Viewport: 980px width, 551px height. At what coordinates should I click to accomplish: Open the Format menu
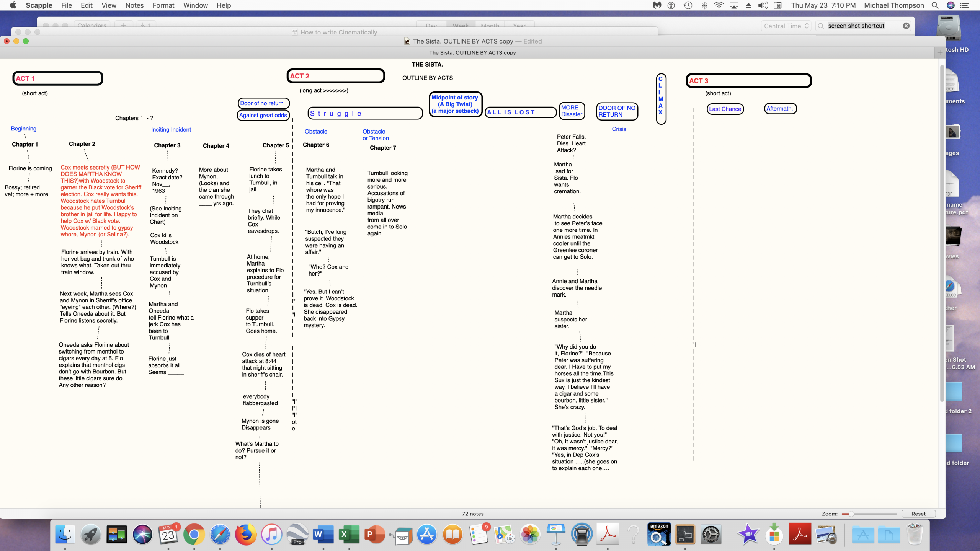click(x=163, y=5)
